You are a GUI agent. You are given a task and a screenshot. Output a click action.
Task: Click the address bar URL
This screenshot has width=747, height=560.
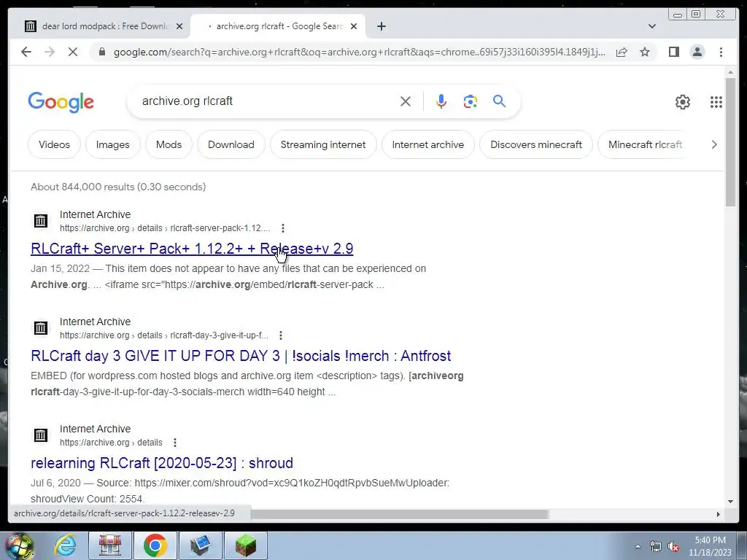360,52
